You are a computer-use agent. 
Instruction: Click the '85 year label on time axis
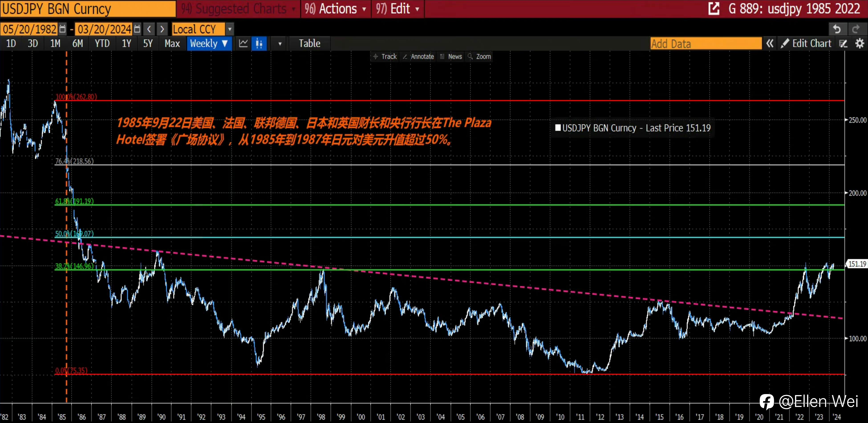coord(62,417)
